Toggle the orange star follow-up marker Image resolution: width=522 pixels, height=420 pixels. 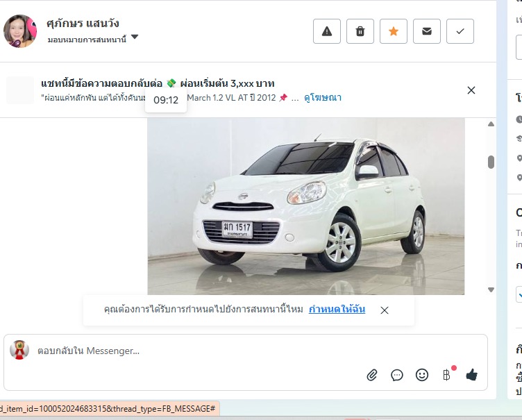coord(393,31)
